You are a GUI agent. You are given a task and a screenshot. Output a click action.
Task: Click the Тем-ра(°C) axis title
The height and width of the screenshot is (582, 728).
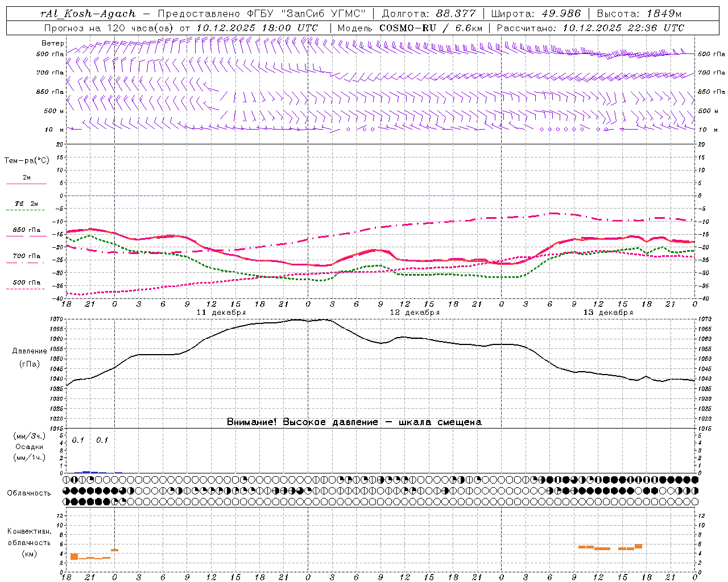pos(27,161)
